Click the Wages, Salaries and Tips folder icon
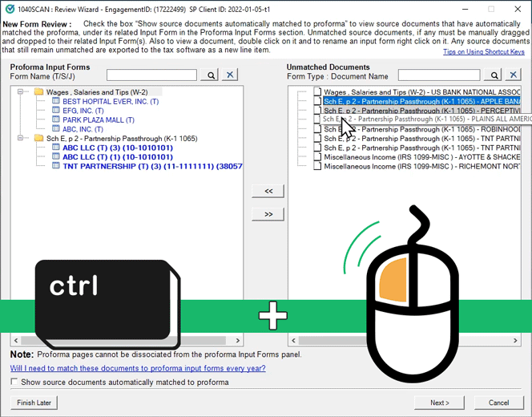 pos(38,92)
